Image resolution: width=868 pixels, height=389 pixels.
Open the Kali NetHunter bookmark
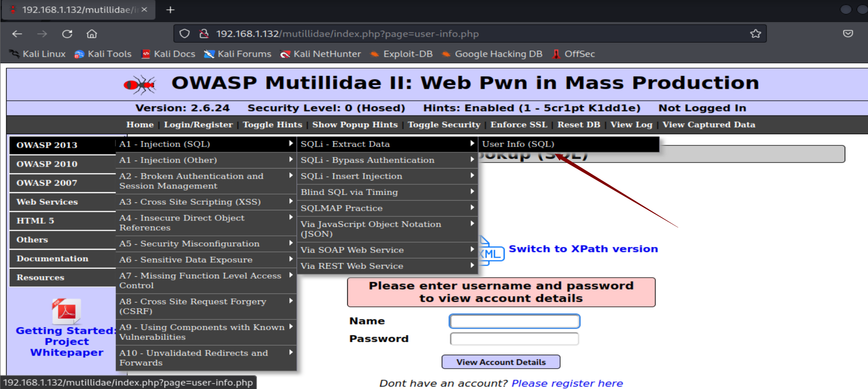click(320, 54)
